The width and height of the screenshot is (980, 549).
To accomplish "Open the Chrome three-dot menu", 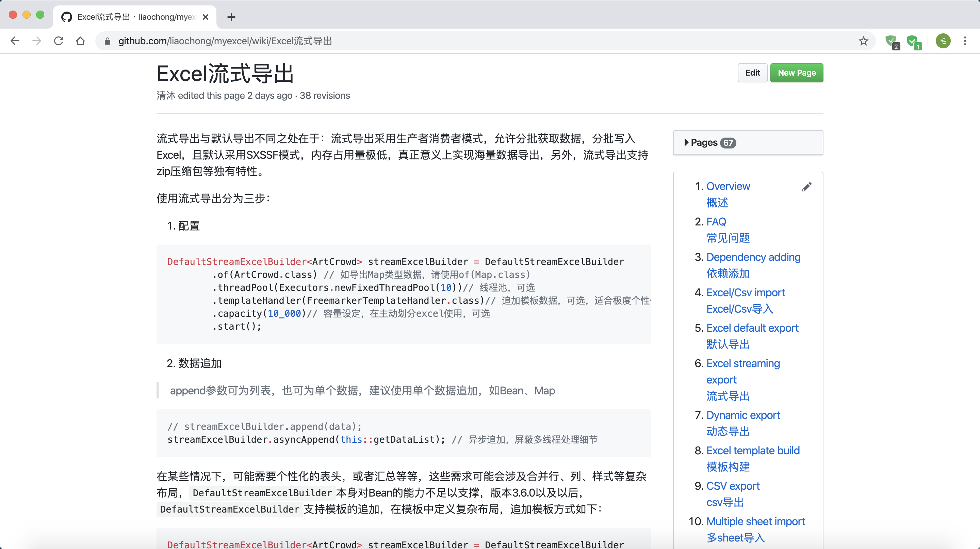I will click(965, 41).
